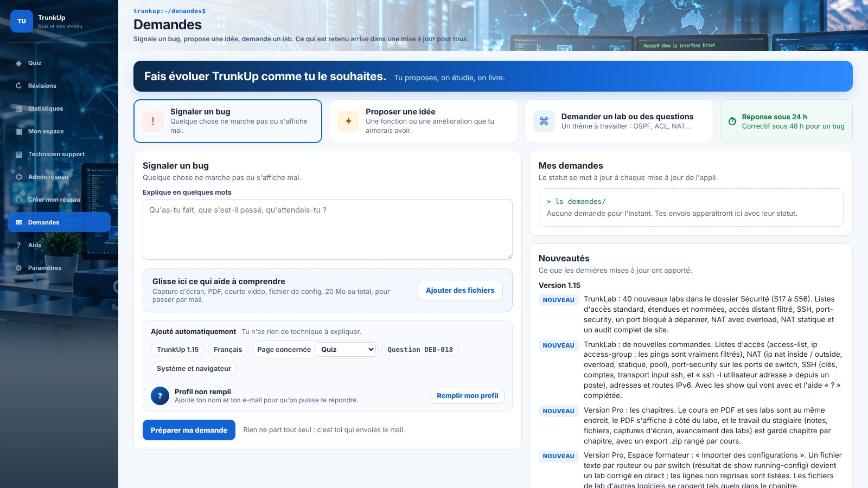Click the orange star idea icon
The image size is (868, 488).
click(x=348, y=121)
